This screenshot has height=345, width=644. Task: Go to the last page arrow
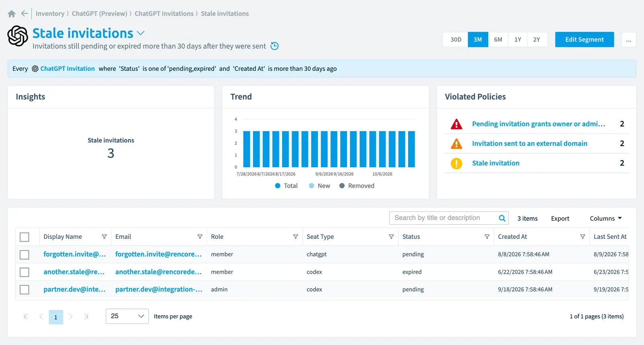(86, 316)
